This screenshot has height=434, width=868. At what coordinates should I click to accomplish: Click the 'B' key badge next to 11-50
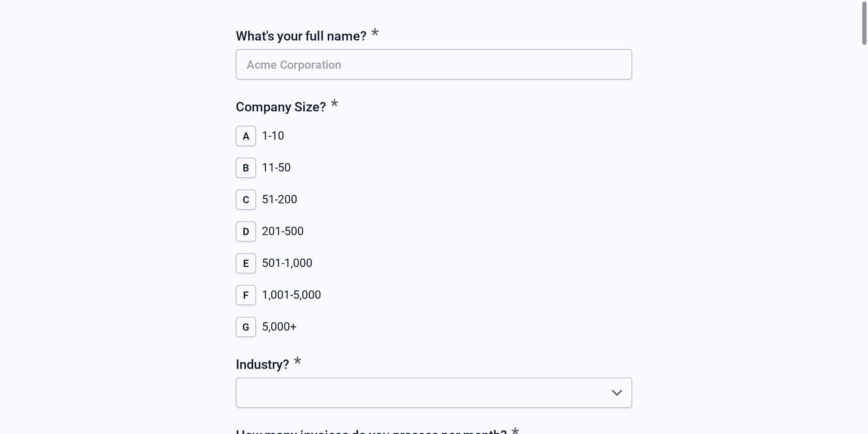(x=246, y=168)
